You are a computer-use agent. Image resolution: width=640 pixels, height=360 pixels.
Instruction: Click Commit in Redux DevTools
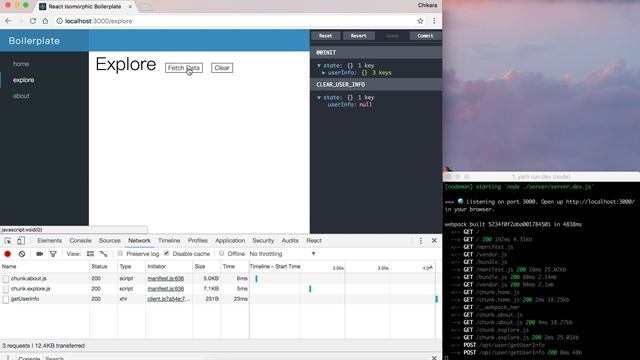(x=425, y=36)
